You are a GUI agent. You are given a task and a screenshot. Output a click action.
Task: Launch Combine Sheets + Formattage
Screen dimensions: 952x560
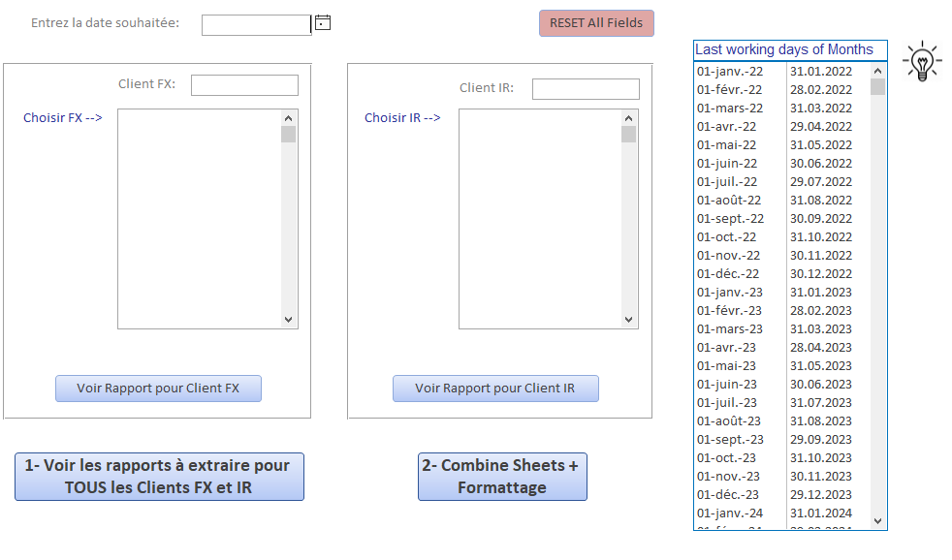pyautogui.click(x=501, y=477)
